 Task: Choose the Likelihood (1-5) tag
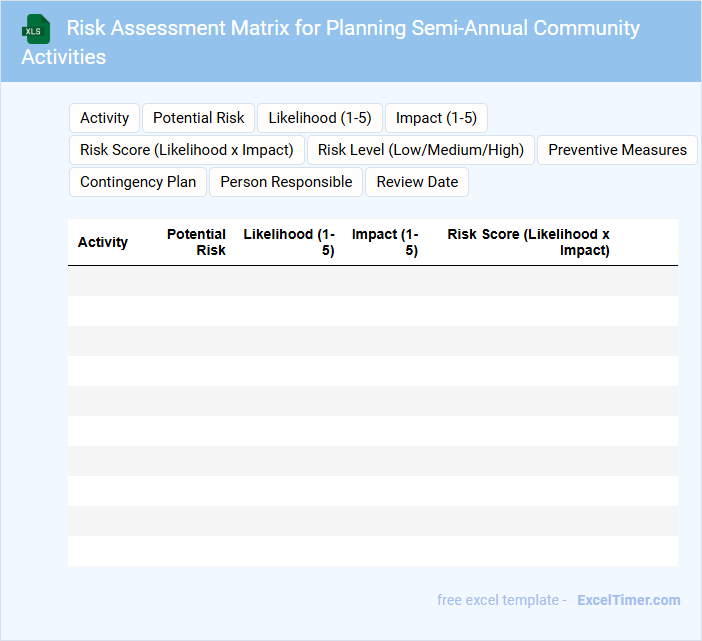320,118
